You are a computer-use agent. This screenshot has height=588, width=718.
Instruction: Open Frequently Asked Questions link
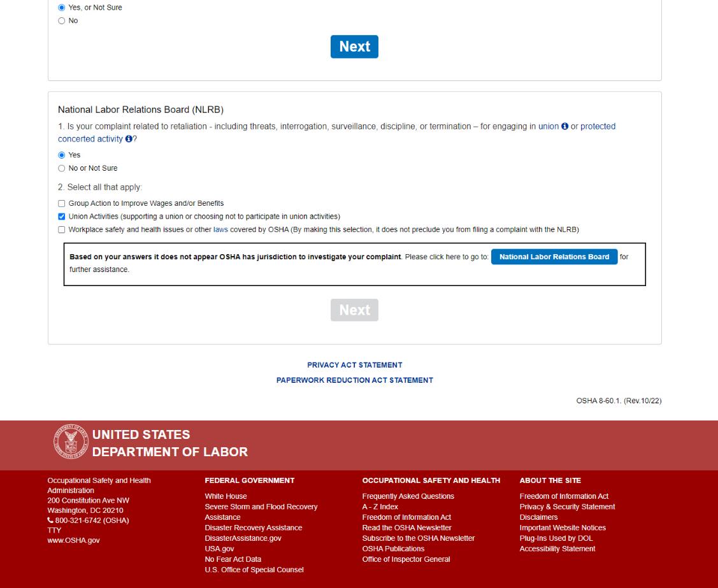[408, 496]
